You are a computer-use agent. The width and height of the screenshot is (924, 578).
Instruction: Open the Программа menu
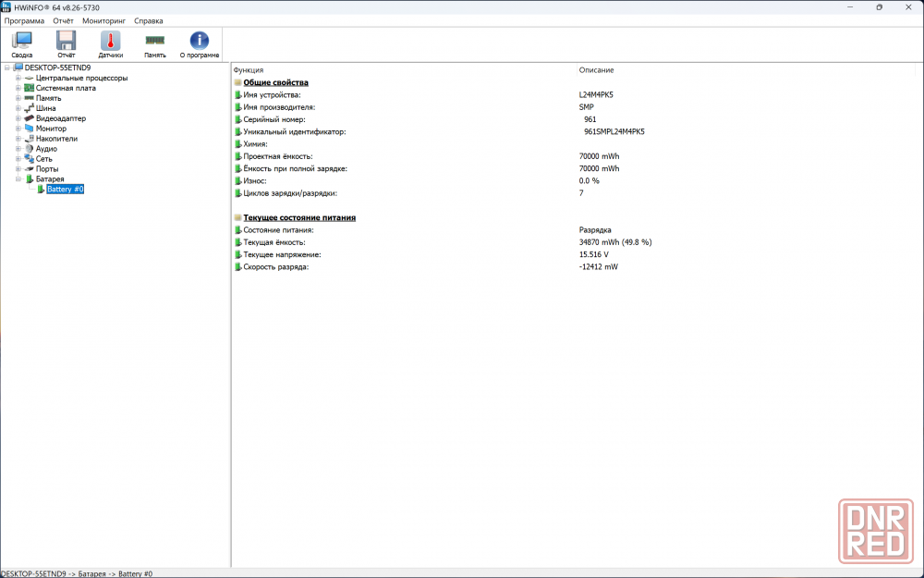(x=24, y=20)
